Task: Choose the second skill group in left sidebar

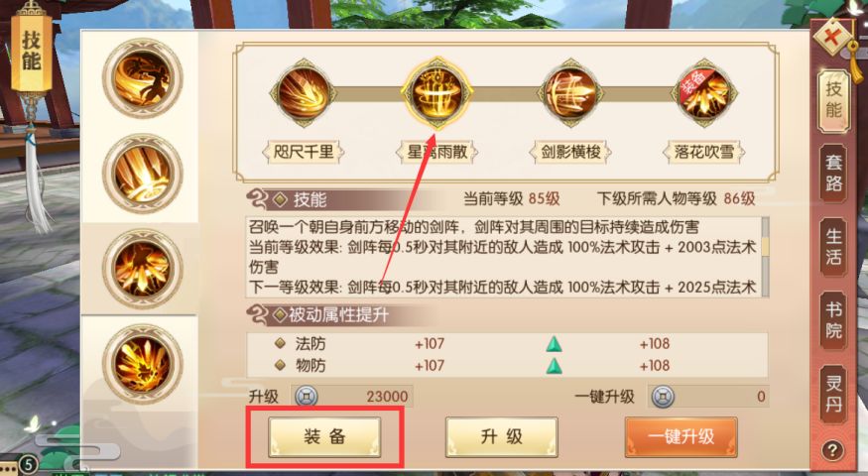Action: (x=143, y=174)
